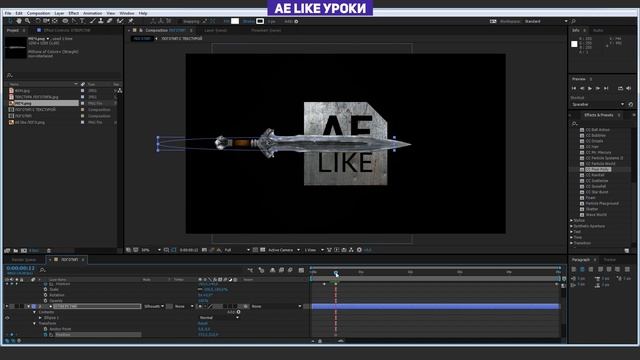Collapse the Contents group
640x360 pixels.
[x=35, y=312]
